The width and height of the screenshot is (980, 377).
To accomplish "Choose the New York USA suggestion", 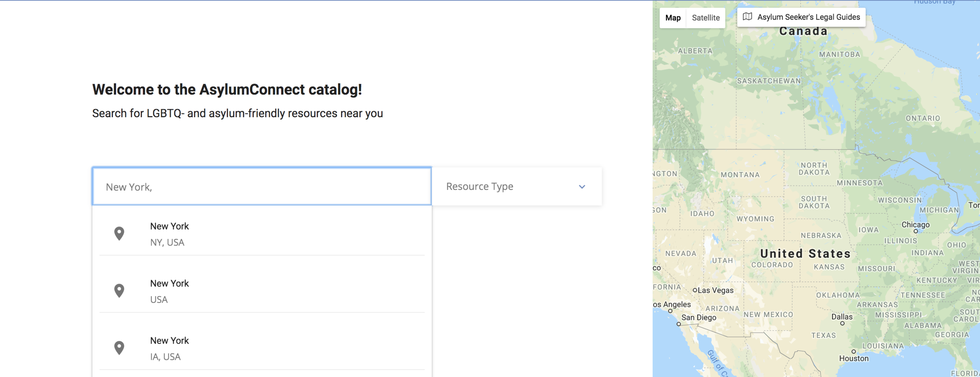I will click(x=262, y=291).
